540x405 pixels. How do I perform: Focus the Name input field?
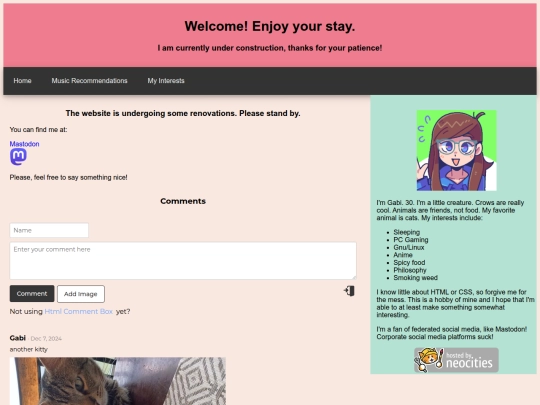pos(49,230)
